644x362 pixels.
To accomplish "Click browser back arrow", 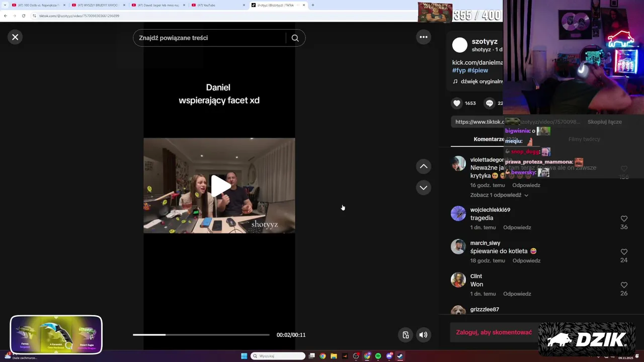I will coord(5,16).
